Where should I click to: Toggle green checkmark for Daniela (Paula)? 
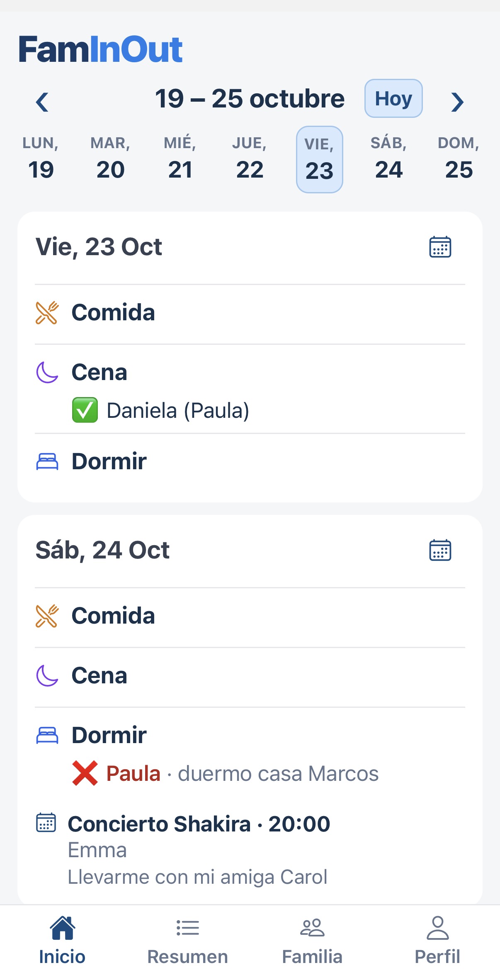pyautogui.click(x=85, y=410)
